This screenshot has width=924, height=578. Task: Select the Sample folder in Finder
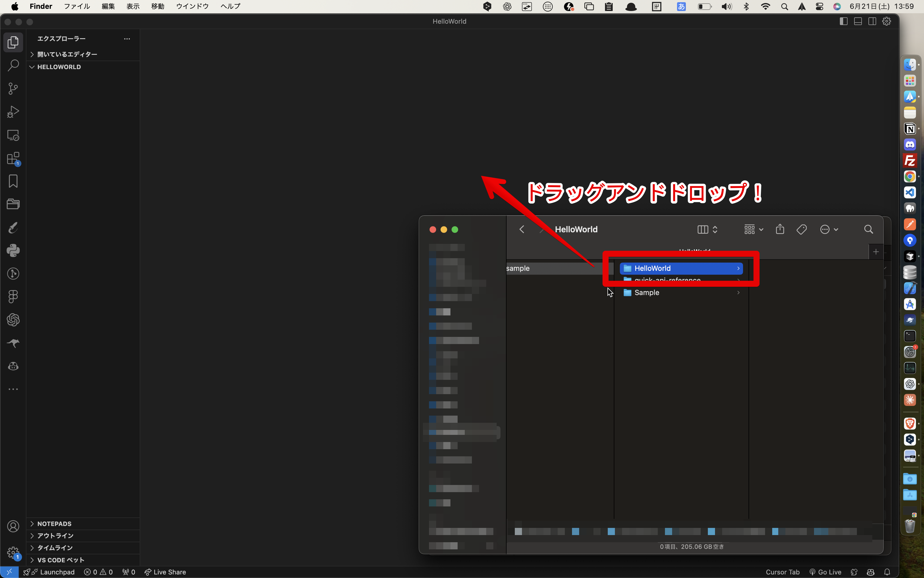(681, 292)
